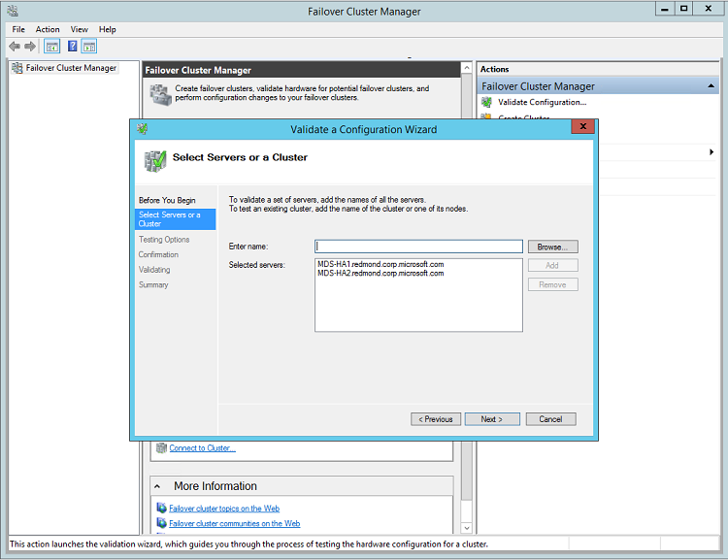728x560 pixels.
Task: Click Cancel in the wizard
Action: click(550, 419)
